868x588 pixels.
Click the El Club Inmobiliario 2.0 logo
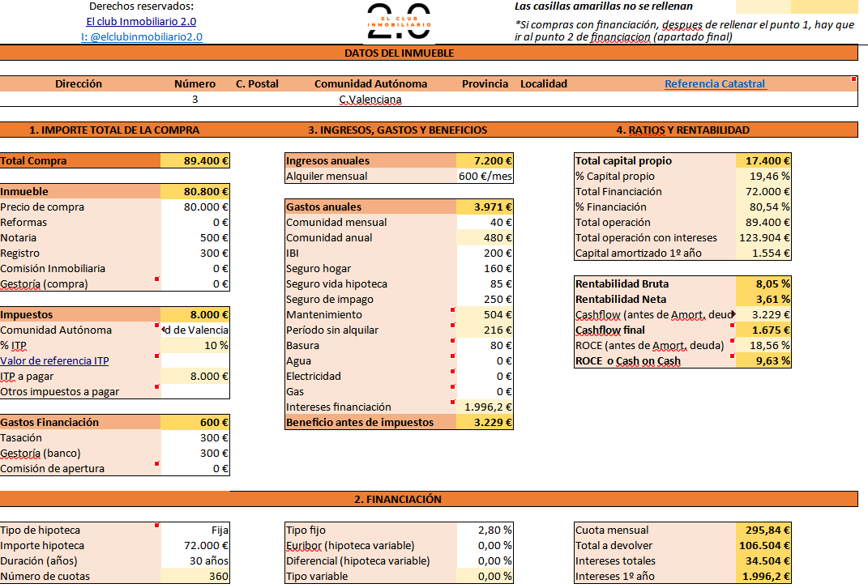pyautogui.click(x=399, y=22)
